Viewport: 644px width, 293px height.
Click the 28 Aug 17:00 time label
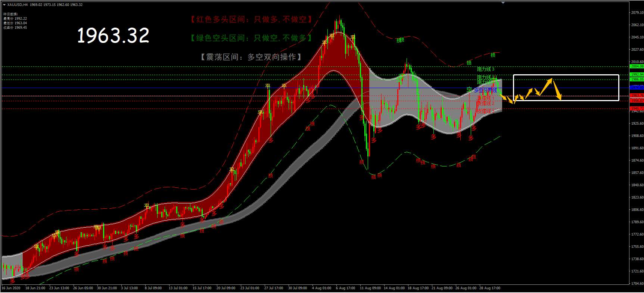point(490,288)
